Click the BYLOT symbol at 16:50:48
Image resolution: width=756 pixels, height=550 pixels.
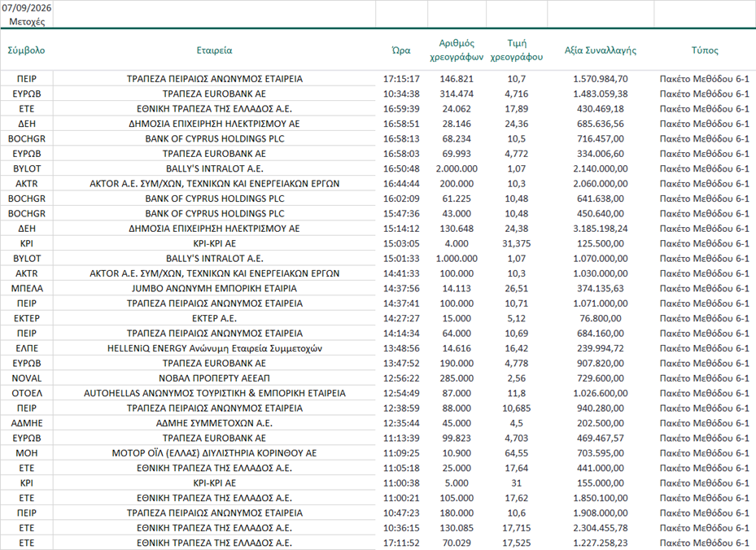[27, 168]
